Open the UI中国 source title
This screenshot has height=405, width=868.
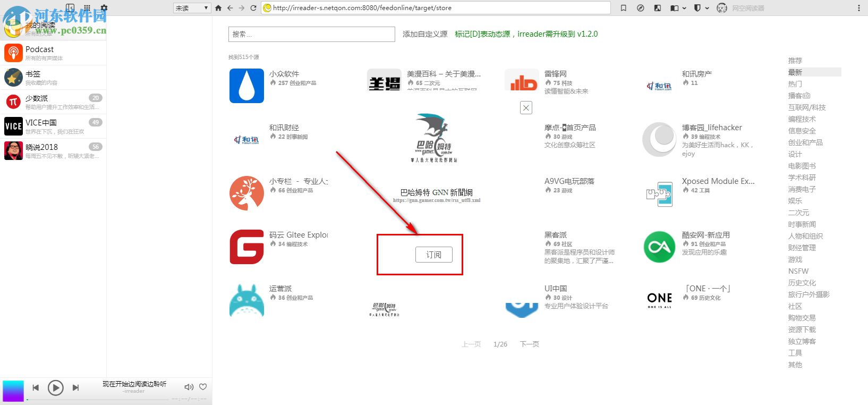coord(556,289)
